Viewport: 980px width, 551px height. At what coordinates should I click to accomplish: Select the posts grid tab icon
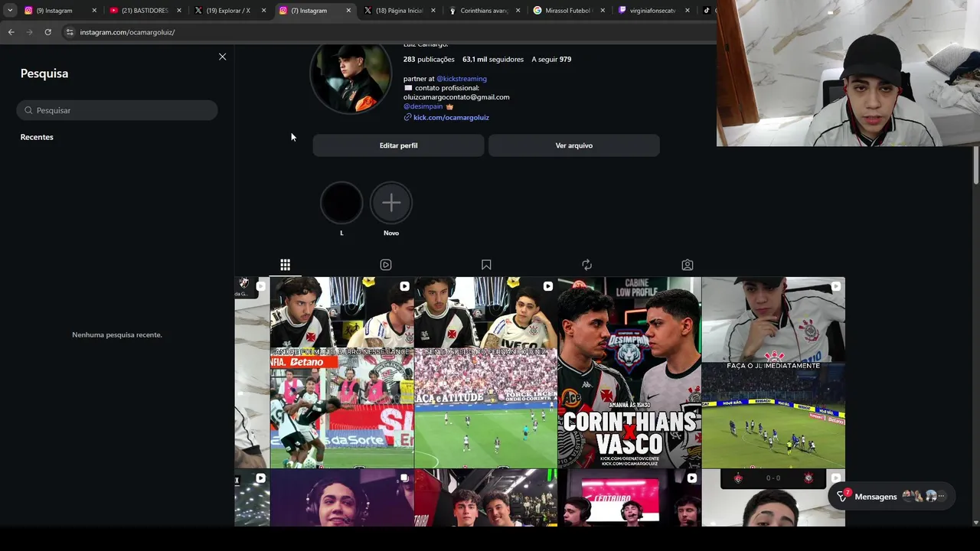point(285,265)
